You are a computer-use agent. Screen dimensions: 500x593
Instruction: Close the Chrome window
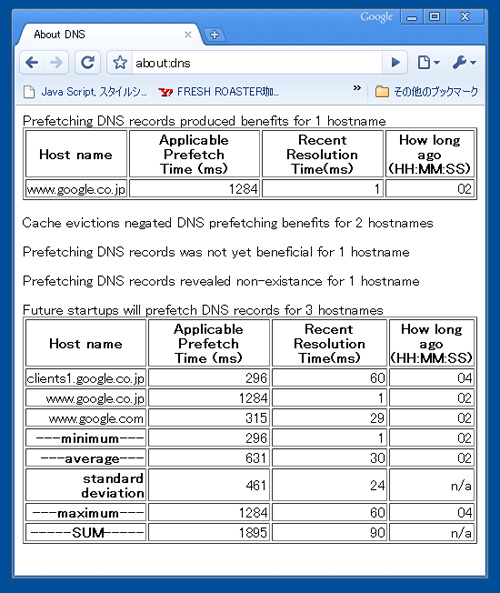pyautogui.click(x=465, y=17)
